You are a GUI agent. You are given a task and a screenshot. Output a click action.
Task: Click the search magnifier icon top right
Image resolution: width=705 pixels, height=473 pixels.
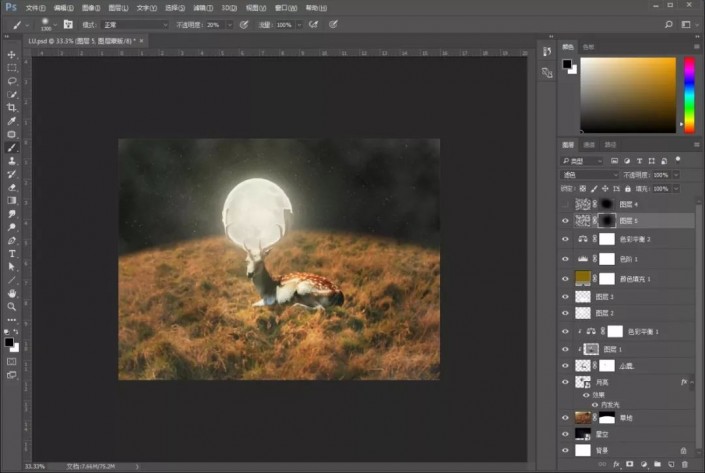click(x=669, y=24)
